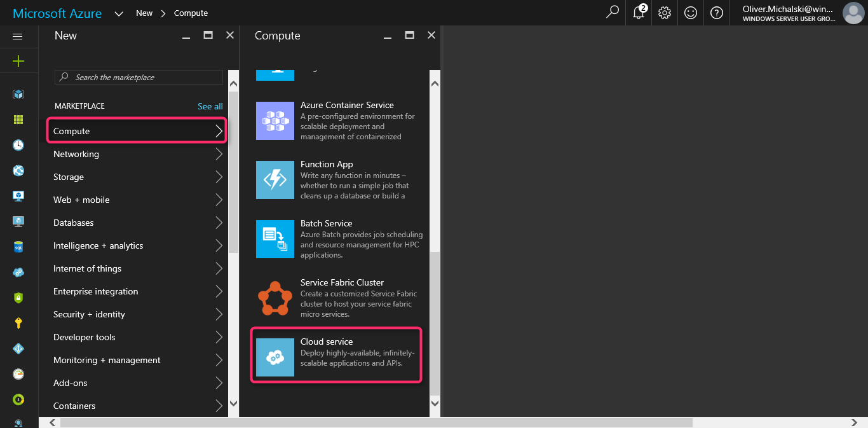Open the clock Recent icon in the sidebar
The width and height of the screenshot is (868, 428).
pos(18,145)
